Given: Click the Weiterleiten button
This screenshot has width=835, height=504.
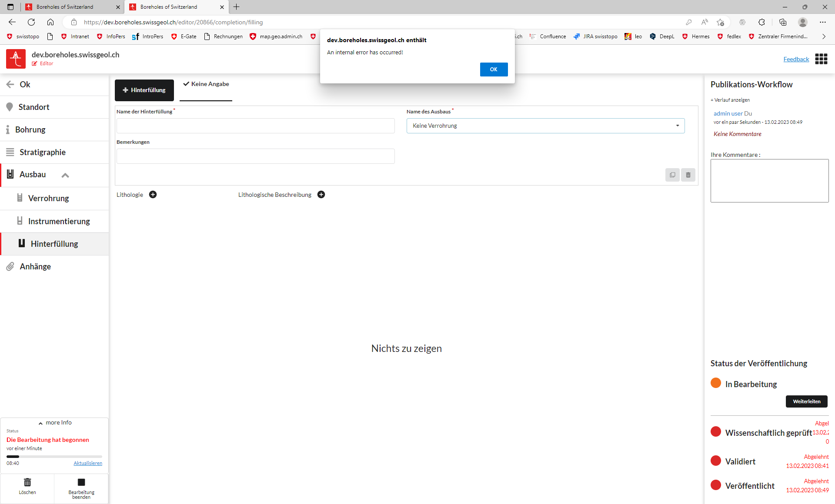Looking at the screenshot, I should point(807,401).
